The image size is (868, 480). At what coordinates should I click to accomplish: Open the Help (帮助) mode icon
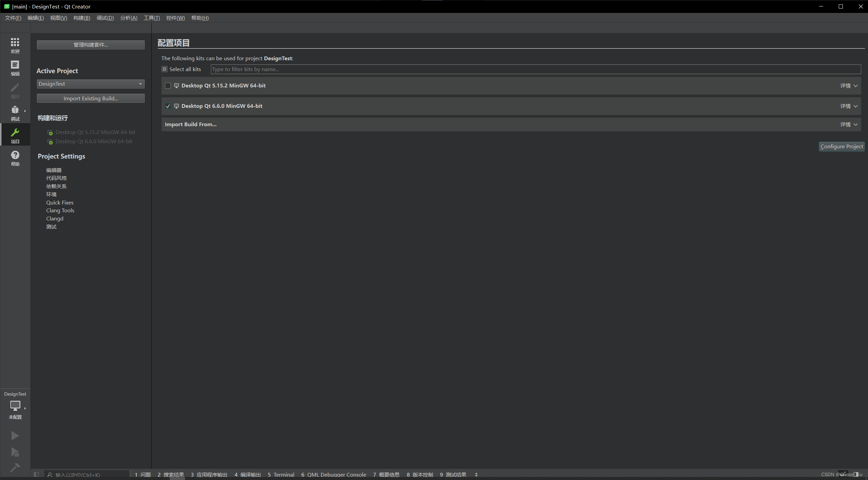click(x=15, y=158)
